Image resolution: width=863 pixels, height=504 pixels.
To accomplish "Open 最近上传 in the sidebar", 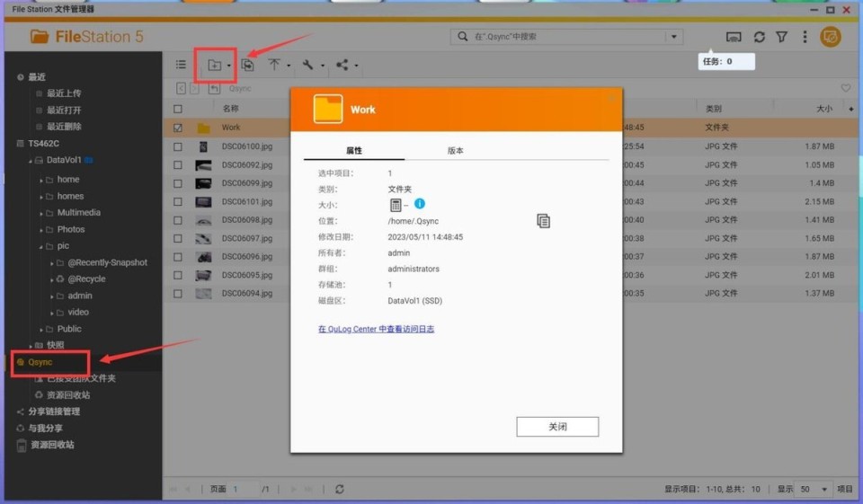I will [64, 93].
